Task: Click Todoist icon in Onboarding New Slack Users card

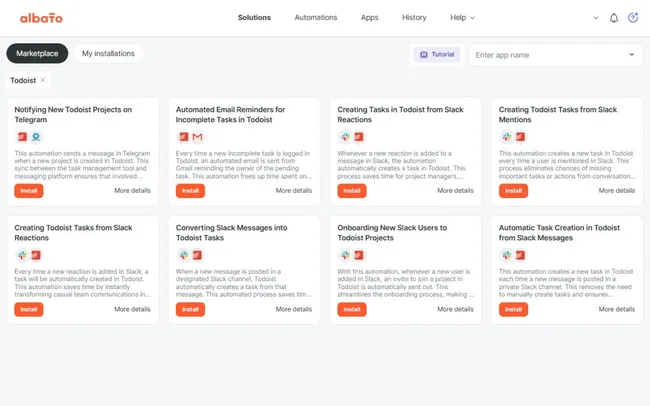Action: tap(359, 255)
